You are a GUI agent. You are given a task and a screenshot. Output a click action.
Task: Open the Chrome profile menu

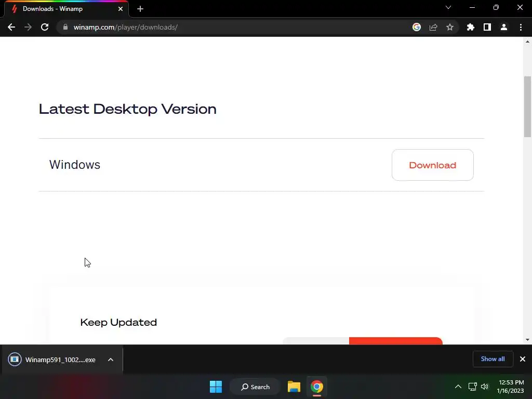click(x=504, y=27)
